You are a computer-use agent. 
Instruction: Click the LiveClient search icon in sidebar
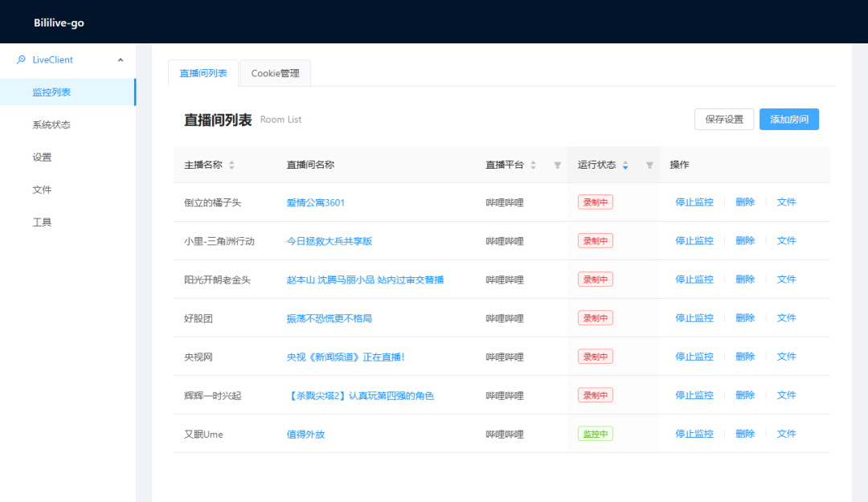pyautogui.click(x=21, y=59)
